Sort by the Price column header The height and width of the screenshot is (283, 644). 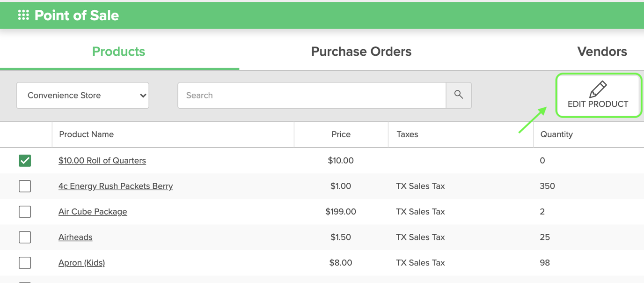(x=341, y=134)
